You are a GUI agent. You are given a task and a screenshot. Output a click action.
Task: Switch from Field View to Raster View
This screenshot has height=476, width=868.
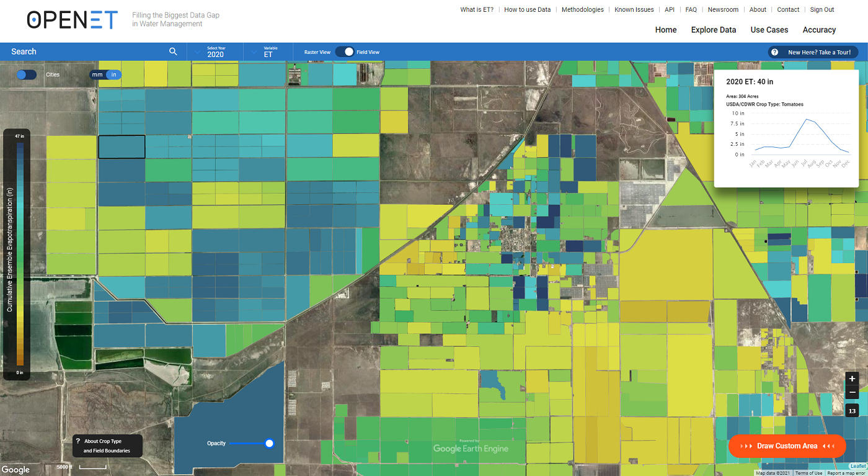345,52
